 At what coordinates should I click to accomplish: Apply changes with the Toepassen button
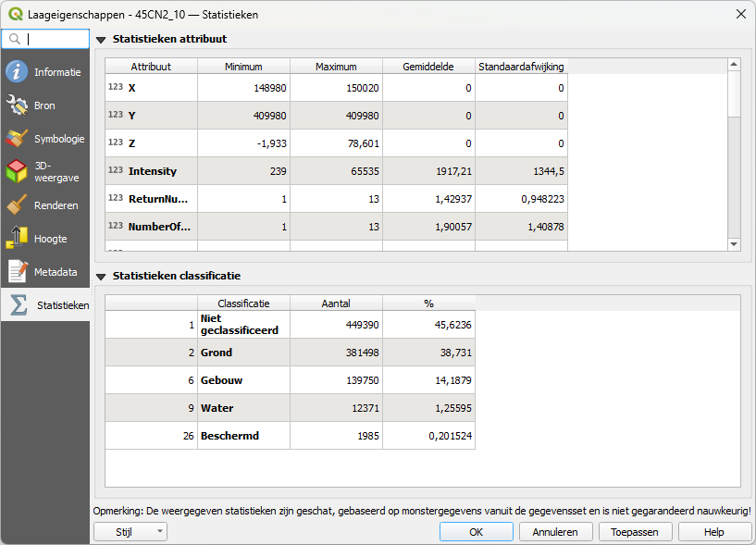635,532
